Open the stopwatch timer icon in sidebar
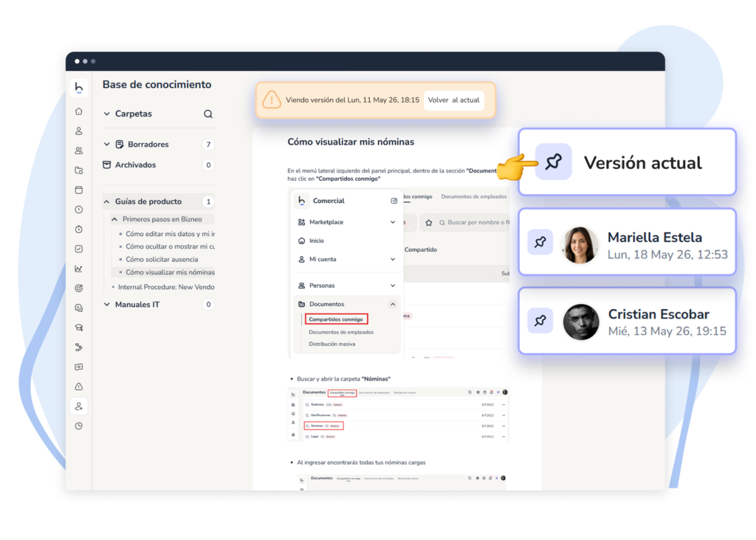This screenshot has height=540, width=756. [79, 229]
